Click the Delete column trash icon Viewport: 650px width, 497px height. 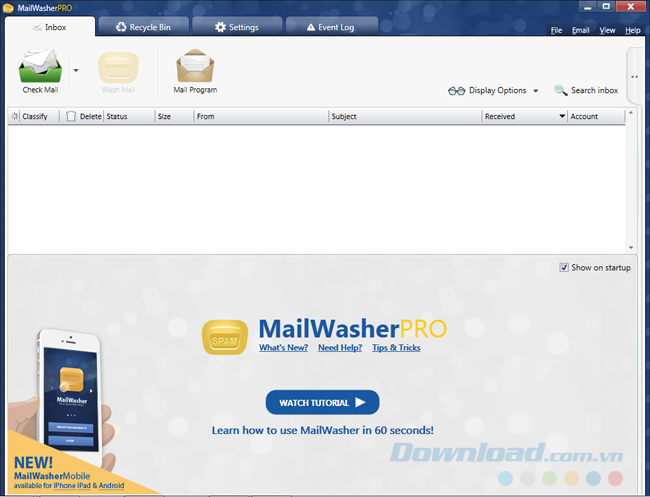pyautogui.click(x=71, y=116)
